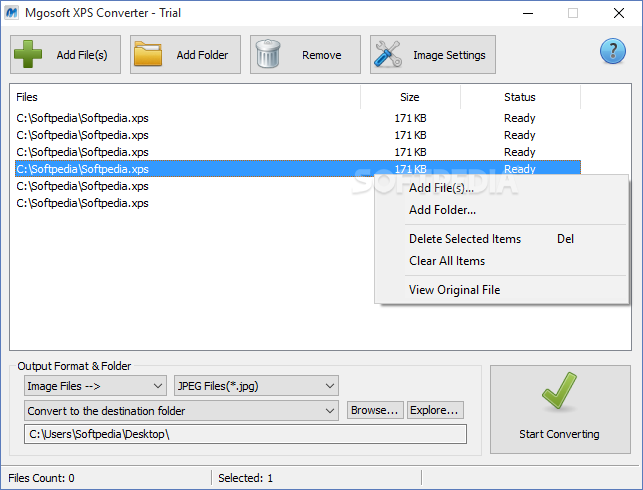This screenshot has height=490, width=643.
Task: Click the Add File(s) toolbar label
Action: pos(82,55)
